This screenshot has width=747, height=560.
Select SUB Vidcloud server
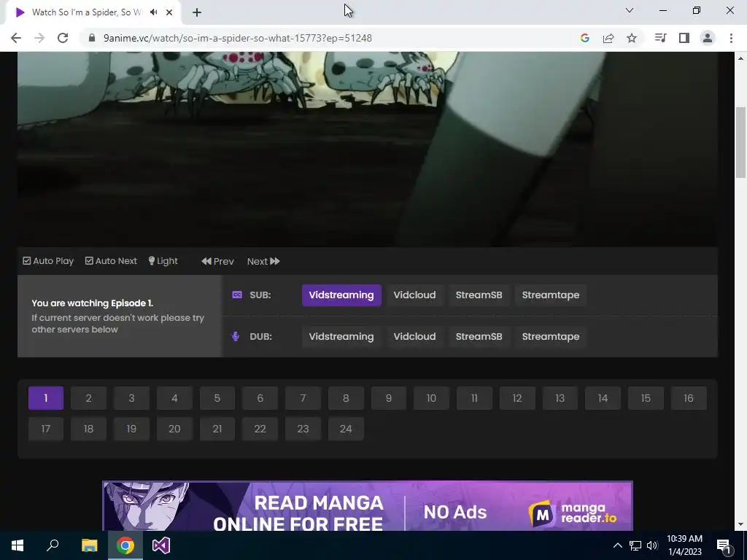tap(414, 295)
